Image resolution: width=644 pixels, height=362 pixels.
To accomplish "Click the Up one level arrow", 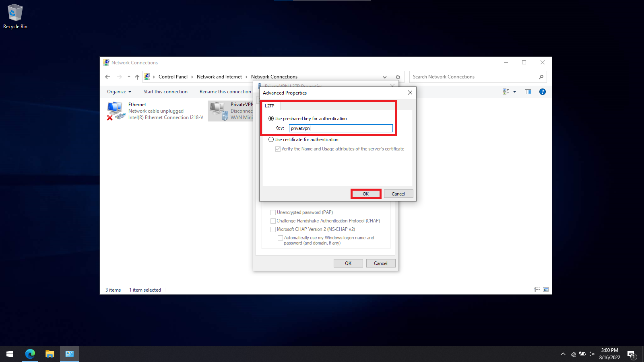I will point(137,77).
